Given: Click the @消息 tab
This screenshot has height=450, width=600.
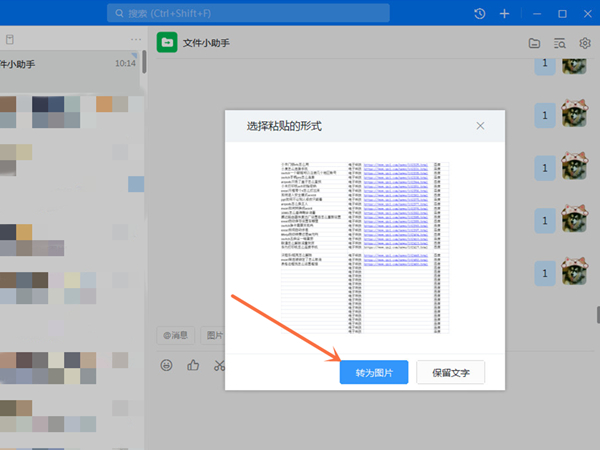Looking at the screenshot, I should point(175,335).
